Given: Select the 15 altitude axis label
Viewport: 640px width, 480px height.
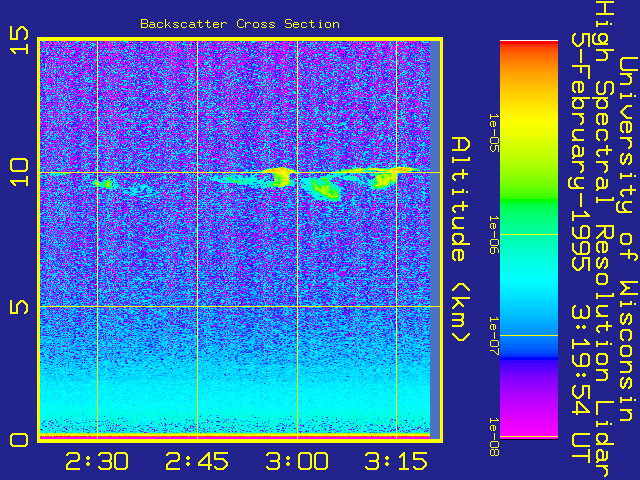Looking at the screenshot, I should [x=20, y=40].
